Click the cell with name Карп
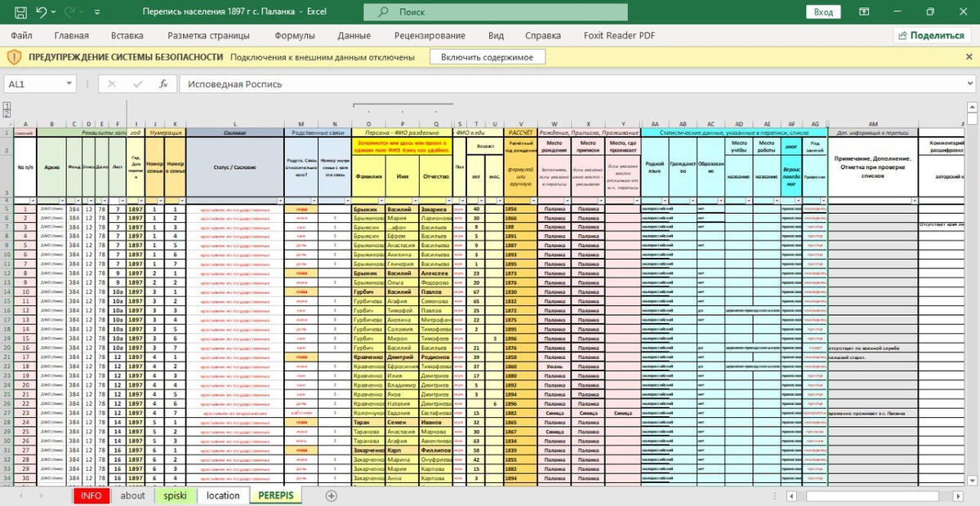Viewport: 980px width, 506px height. tap(400, 450)
